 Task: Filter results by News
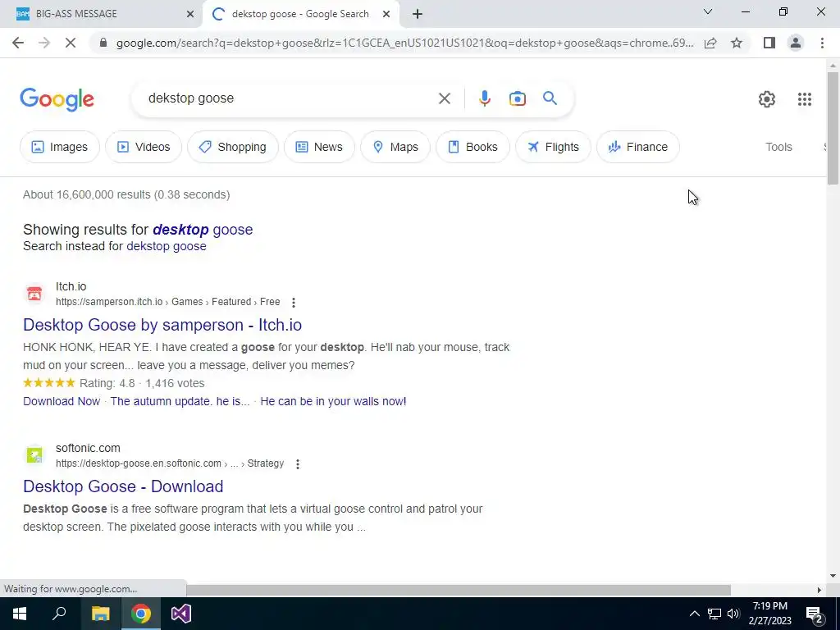click(319, 147)
